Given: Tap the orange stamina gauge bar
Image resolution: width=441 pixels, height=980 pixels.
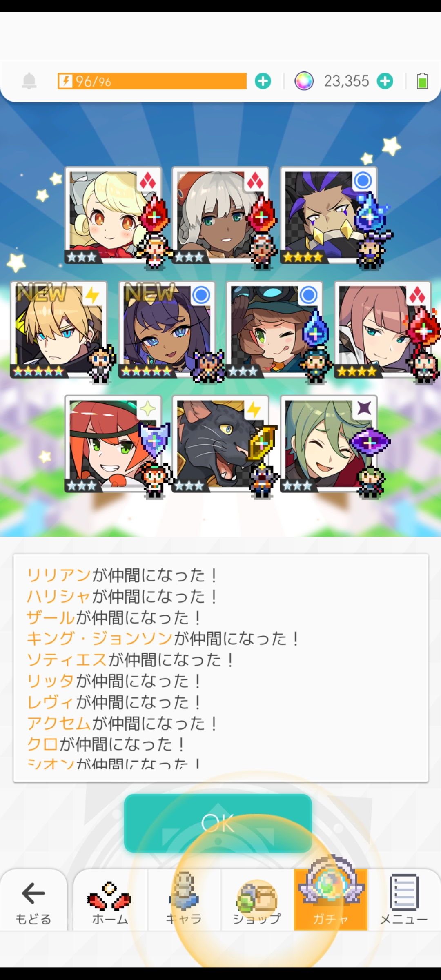Looking at the screenshot, I should (x=152, y=81).
